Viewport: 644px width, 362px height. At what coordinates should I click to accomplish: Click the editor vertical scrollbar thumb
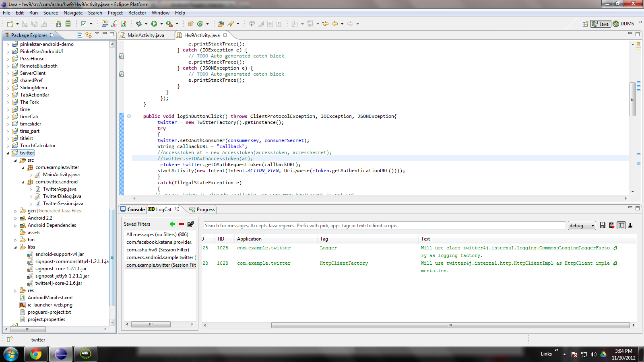pos(632,99)
